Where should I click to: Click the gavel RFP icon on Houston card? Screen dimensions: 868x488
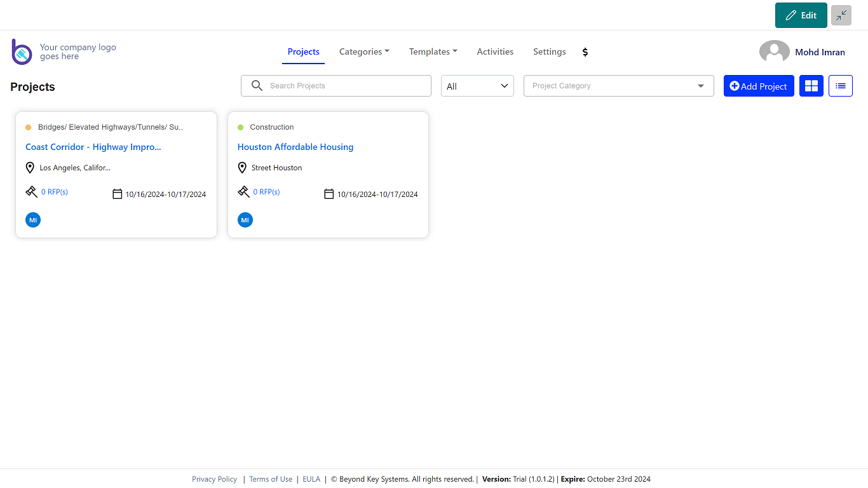[x=243, y=191]
